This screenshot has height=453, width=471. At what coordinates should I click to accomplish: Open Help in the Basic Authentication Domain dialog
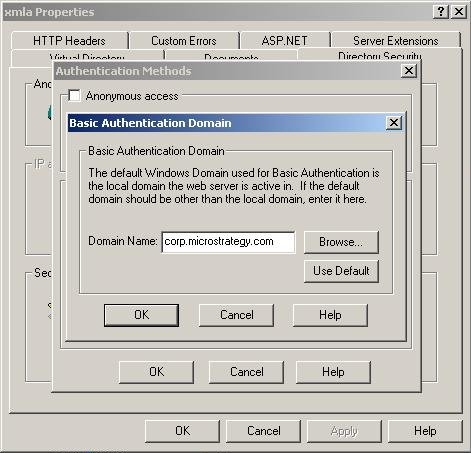pyautogui.click(x=330, y=315)
